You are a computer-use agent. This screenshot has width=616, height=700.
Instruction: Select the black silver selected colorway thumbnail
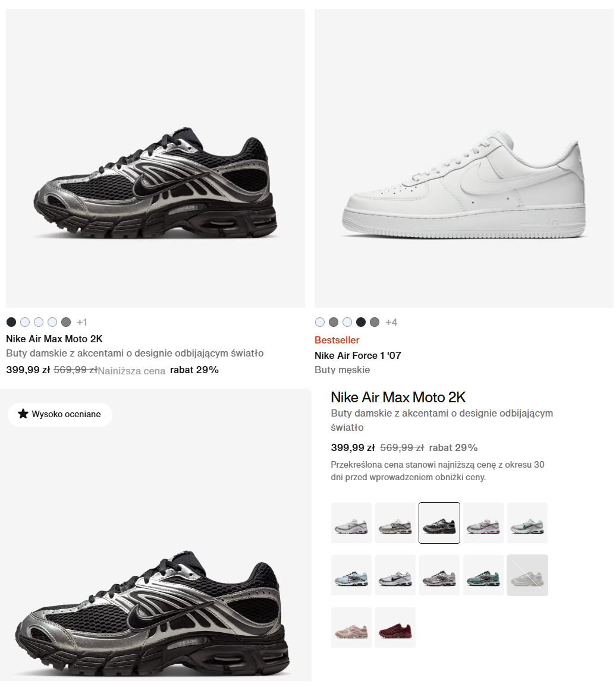439,523
